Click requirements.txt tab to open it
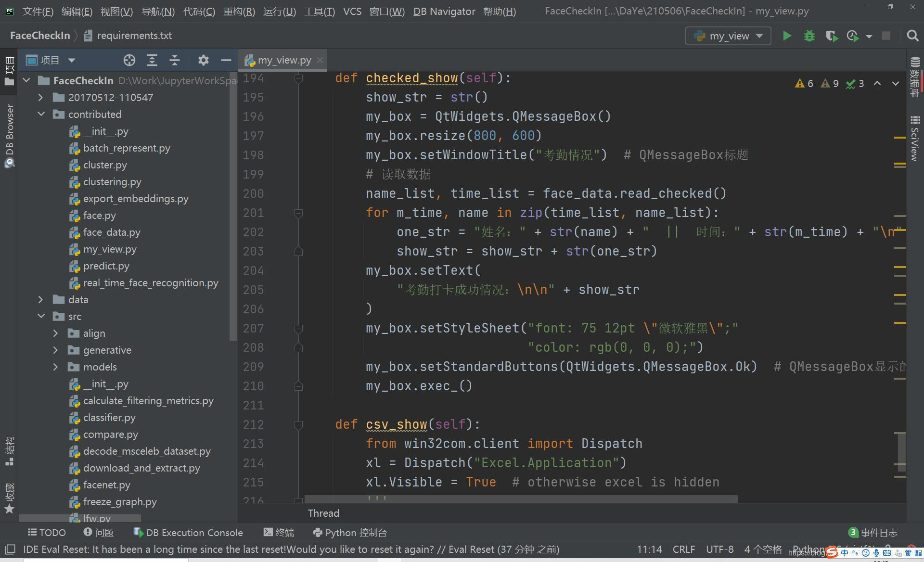Viewport: 924px width, 562px height. (133, 35)
